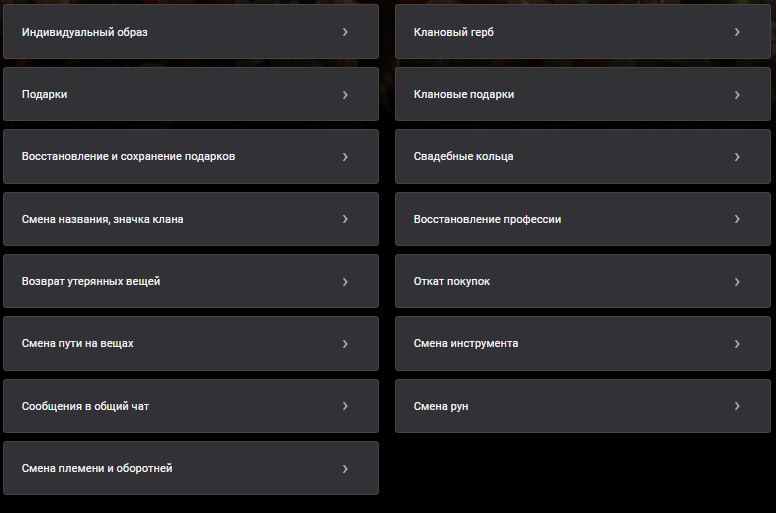The height and width of the screenshot is (513, 776).
Task: Click the arrow on Клановые подарки
Action: point(737,94)
